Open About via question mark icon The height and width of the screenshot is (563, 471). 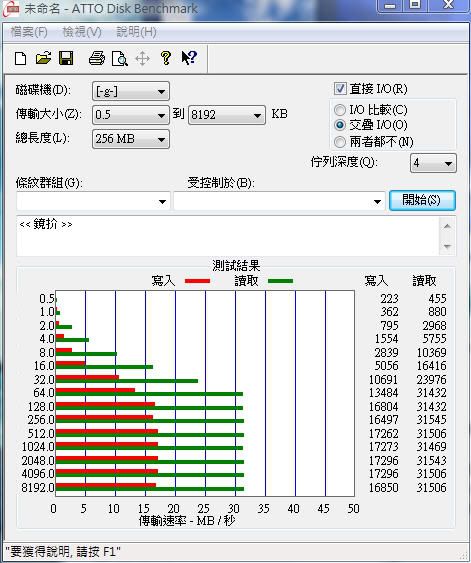[x=165, y=58]
